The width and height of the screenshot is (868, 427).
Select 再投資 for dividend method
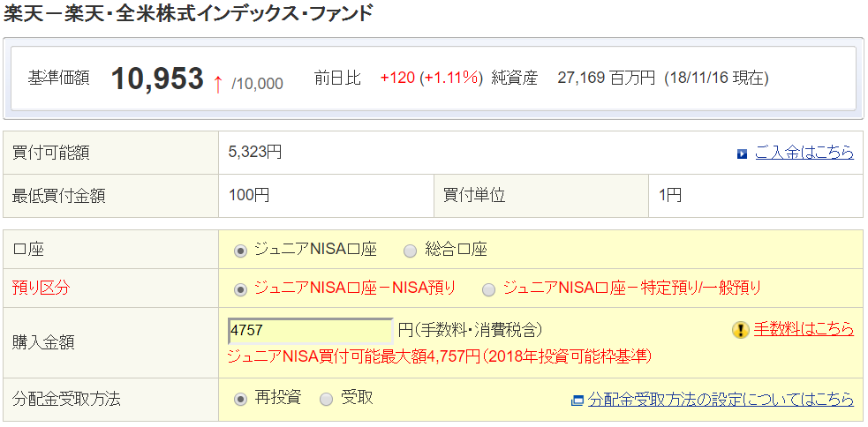240,400
